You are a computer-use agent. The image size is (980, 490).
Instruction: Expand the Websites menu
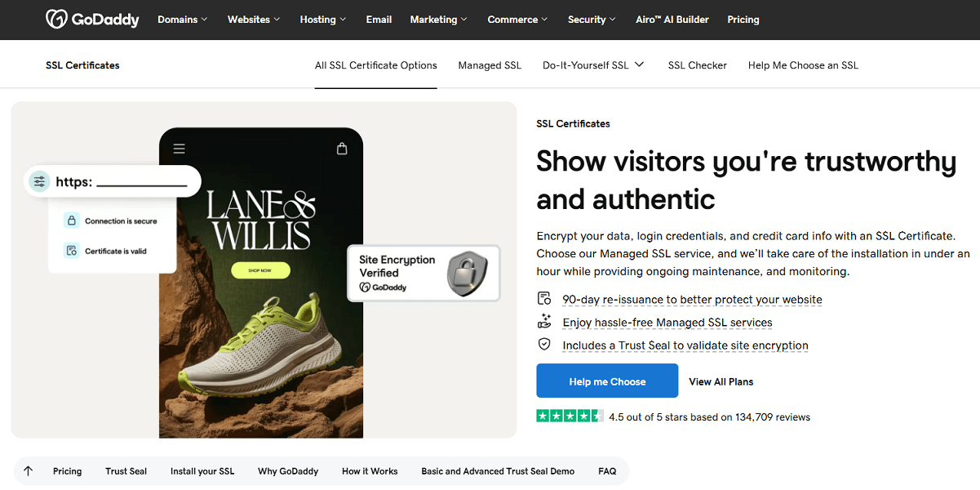point(254,20)
